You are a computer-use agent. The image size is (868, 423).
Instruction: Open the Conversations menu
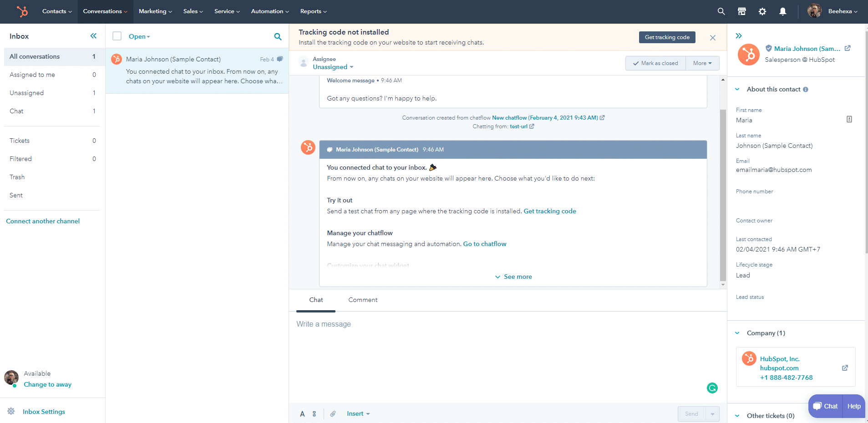click(x=105, y=11)
